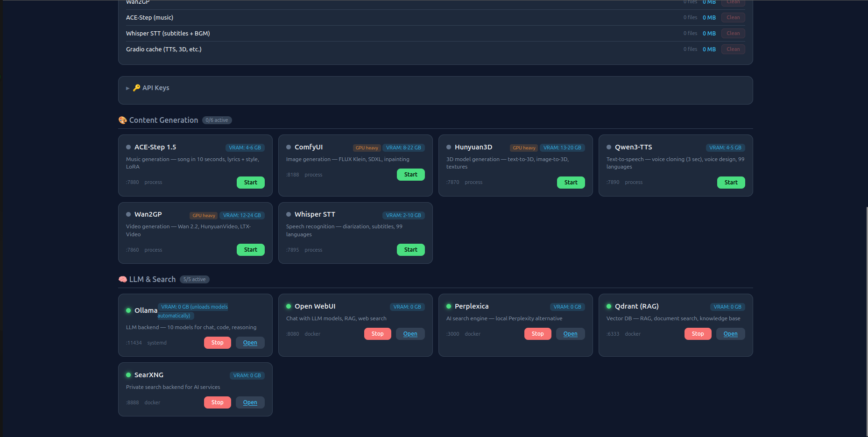Start the Hunyuan3D service
The width and height of the screenshot is (868, 437).
(571, 183)
